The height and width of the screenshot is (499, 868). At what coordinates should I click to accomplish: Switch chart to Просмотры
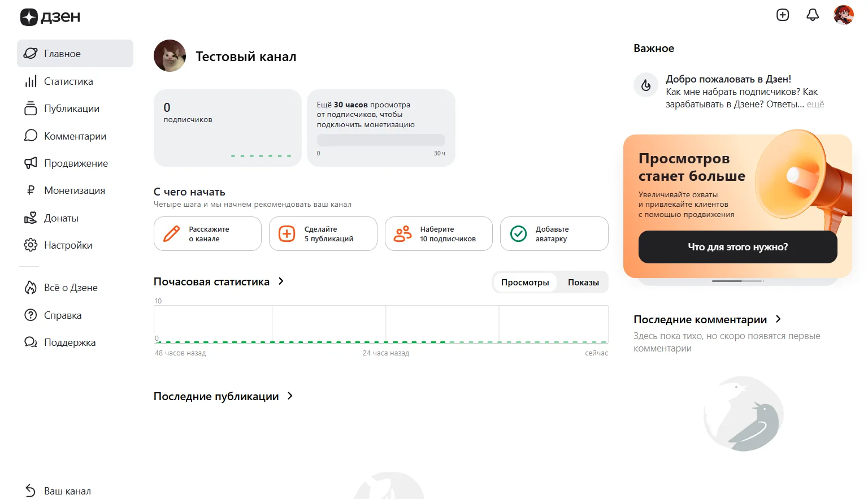(525, 283)
